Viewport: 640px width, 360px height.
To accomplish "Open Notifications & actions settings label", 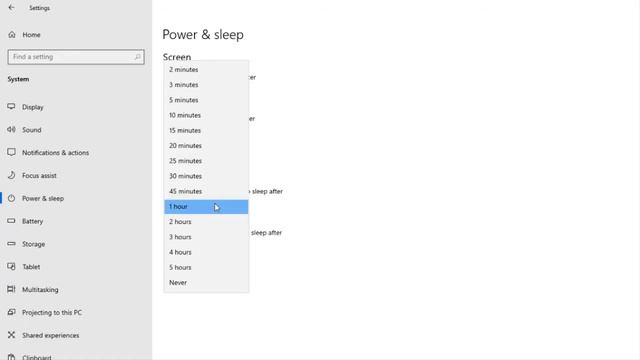I will click(x=56, y=153).
